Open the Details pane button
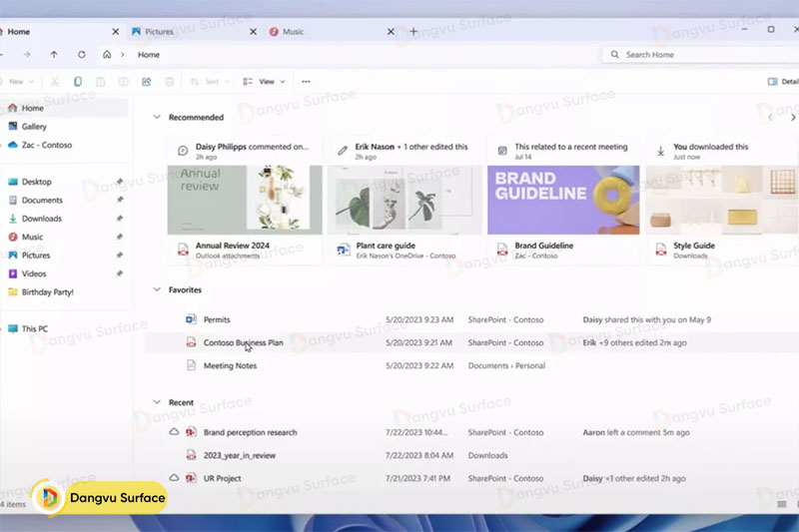Viewport: 799px width, 532px height. (x=783, y=82)
